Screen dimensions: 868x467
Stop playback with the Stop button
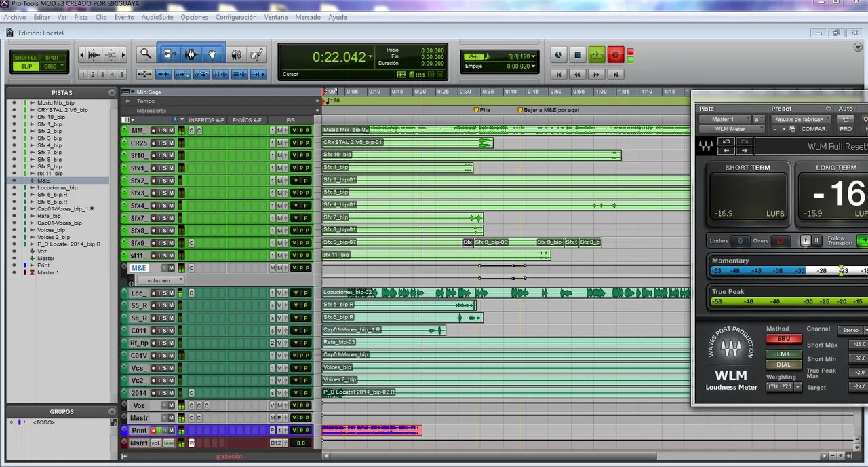click(x=578, y=54)
